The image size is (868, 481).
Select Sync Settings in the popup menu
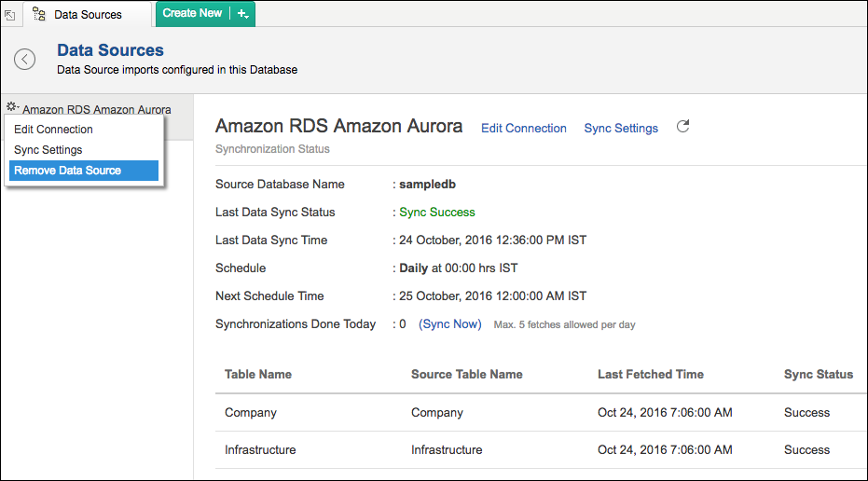(x=48, y=150)
